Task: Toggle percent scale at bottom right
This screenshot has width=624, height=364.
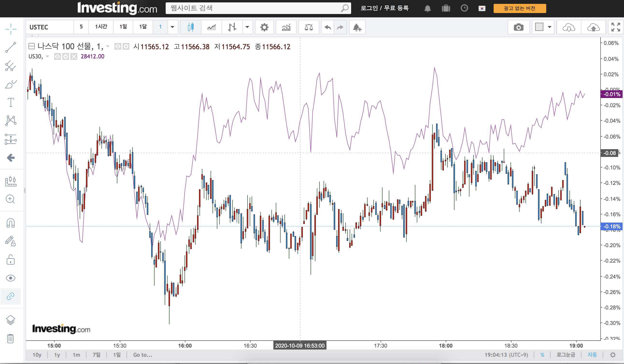Action: click(542, 355)
